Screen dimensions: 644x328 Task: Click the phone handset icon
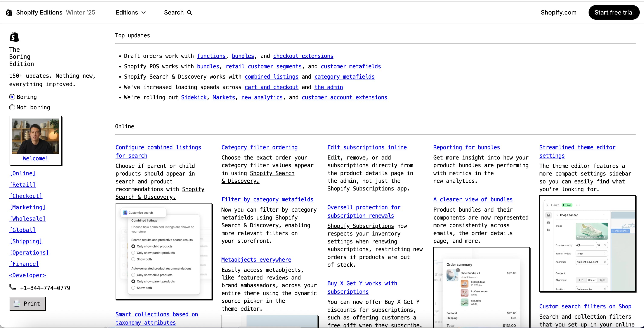[13, 287]
